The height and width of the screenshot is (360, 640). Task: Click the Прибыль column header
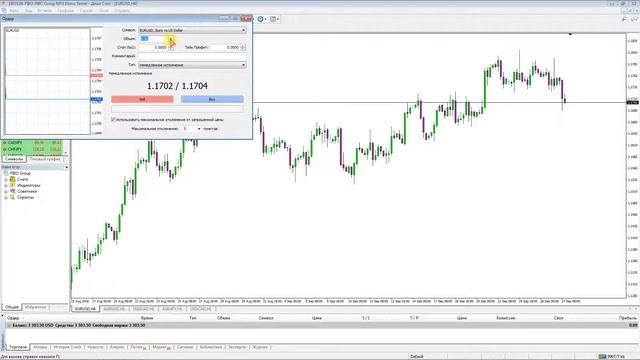click(628, 318)
